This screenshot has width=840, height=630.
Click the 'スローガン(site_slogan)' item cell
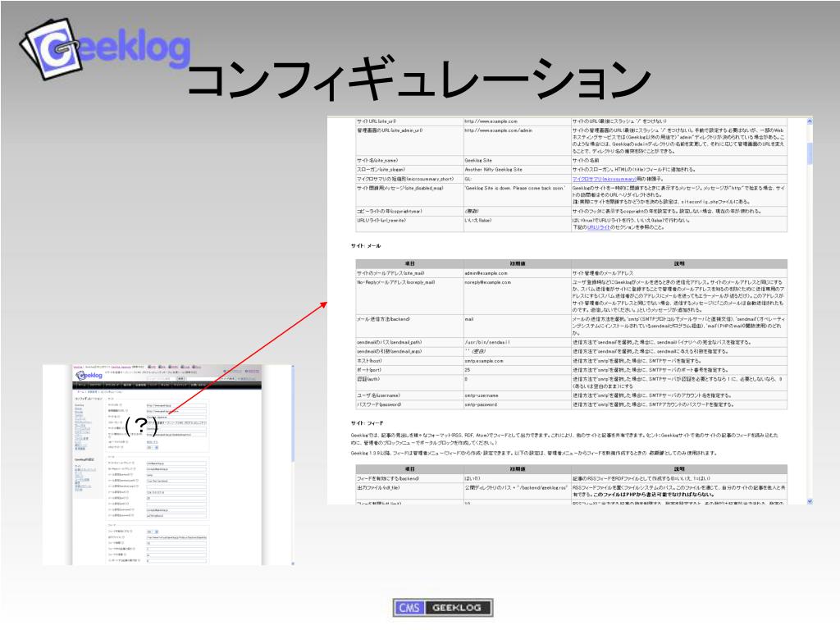coord(409,169)
